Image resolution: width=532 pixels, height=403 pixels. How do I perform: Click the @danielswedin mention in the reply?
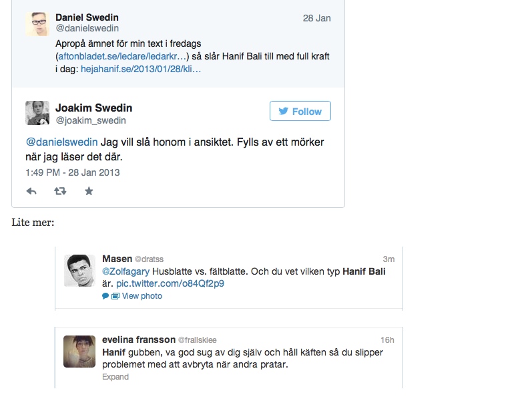pyautogui.click(x=61, y=142)
